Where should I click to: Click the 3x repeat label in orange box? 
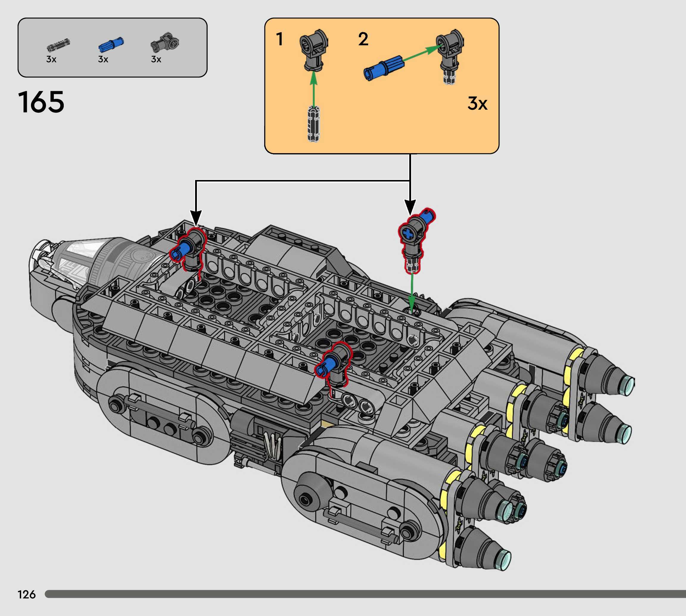(477, 103)
